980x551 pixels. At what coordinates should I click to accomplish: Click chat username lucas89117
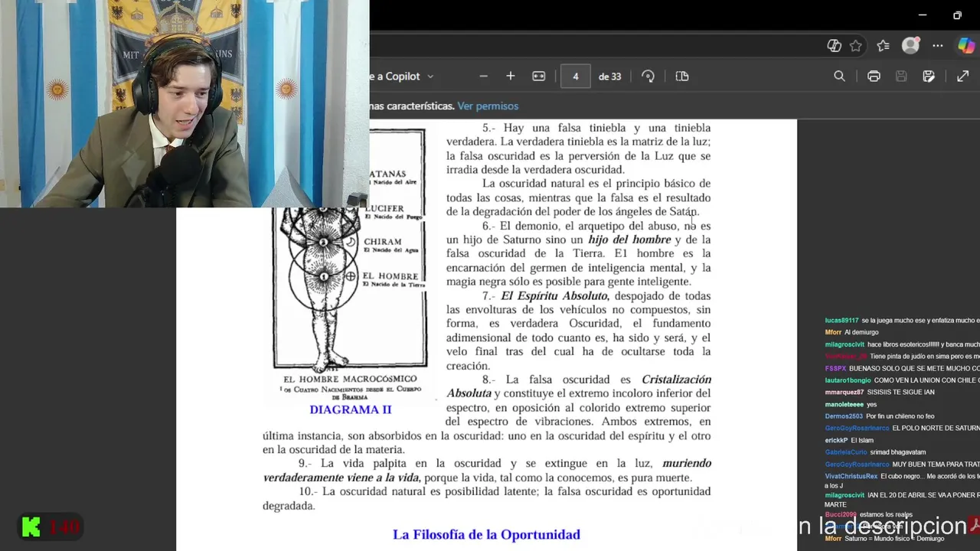coord(841,321)
